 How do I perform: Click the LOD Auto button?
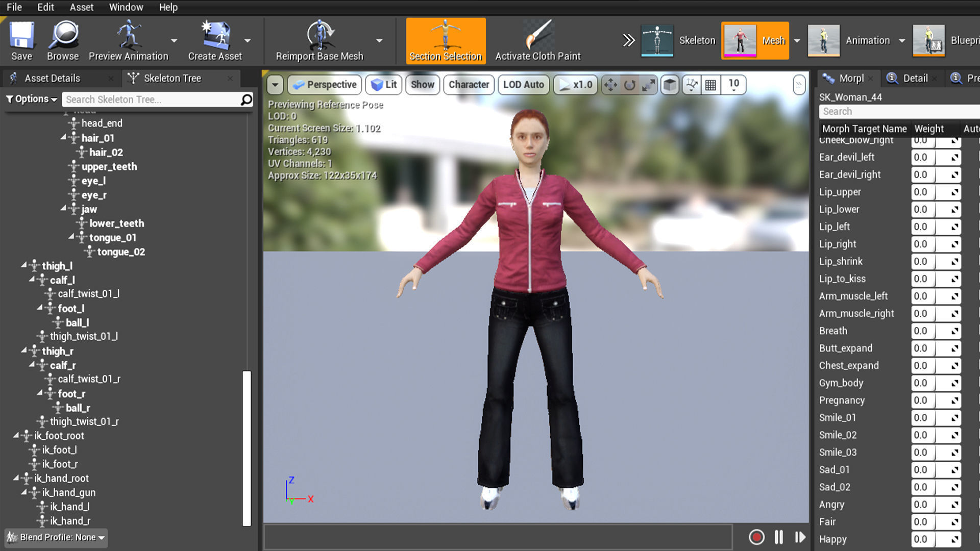pyautogui.click(x=524, y=85)
